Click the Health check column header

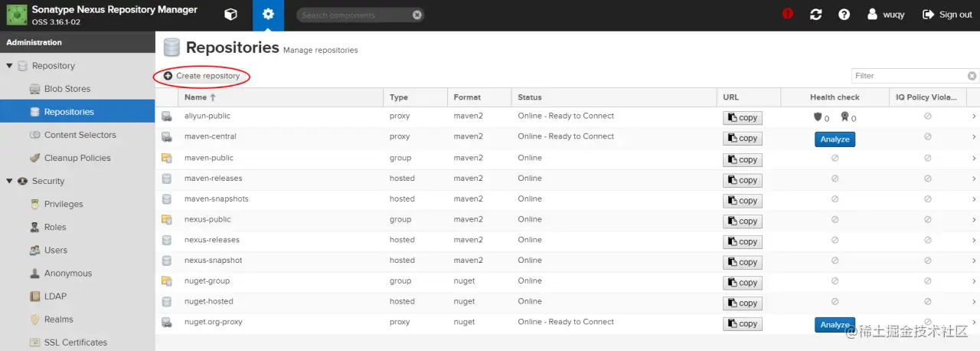tap(835, 97)
